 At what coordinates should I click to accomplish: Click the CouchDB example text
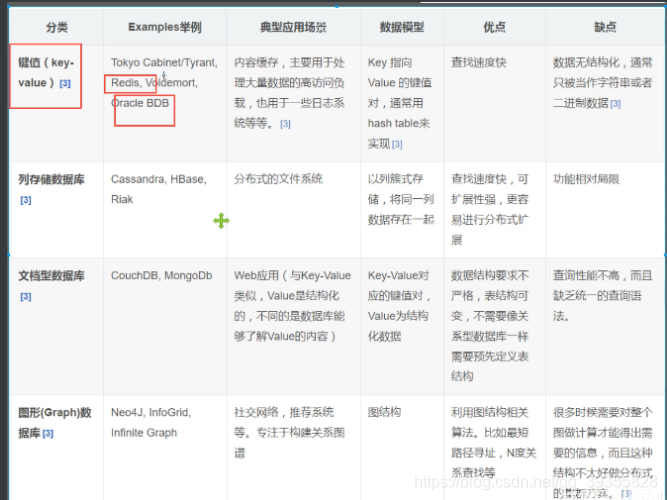[134, 275]
